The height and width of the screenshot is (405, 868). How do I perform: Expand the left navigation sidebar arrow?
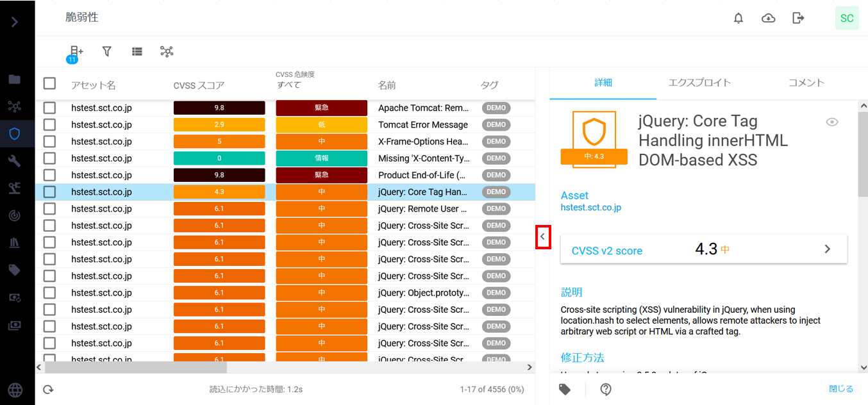[x=15, y=22]
